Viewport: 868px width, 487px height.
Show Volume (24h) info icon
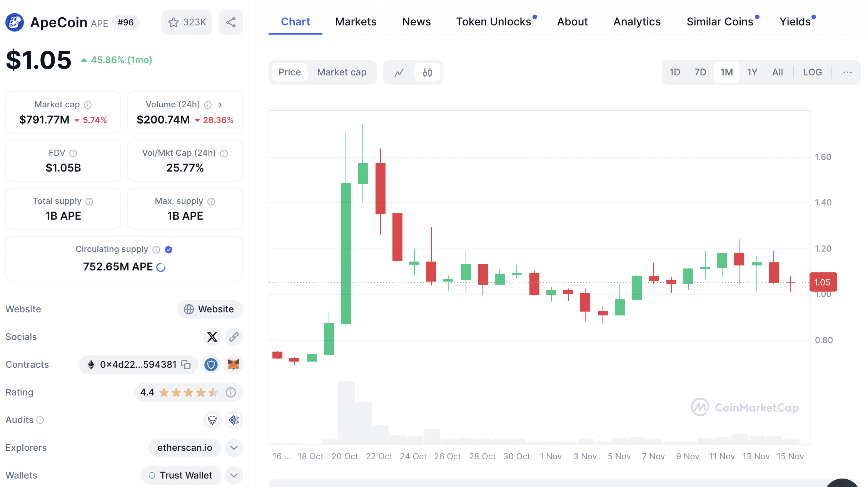208,105
